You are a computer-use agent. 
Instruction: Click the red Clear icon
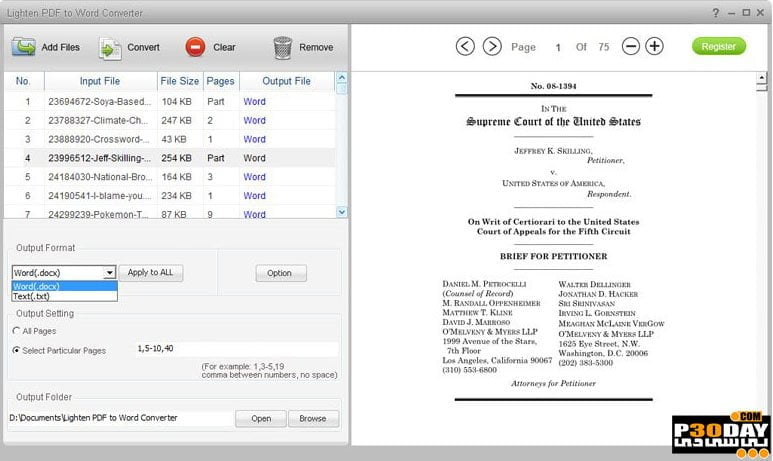pyautogui.click(x=195, y=47)
